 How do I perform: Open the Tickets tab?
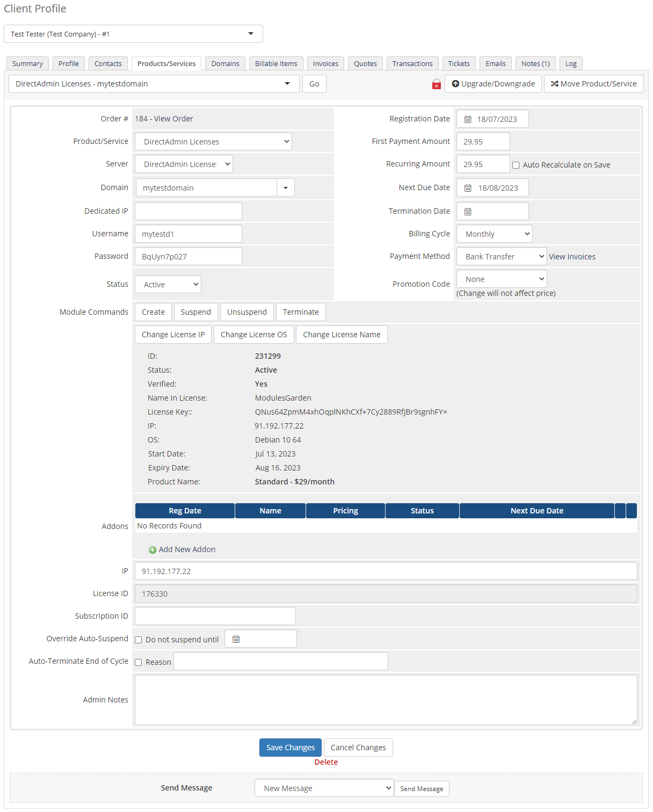point(459,63)
